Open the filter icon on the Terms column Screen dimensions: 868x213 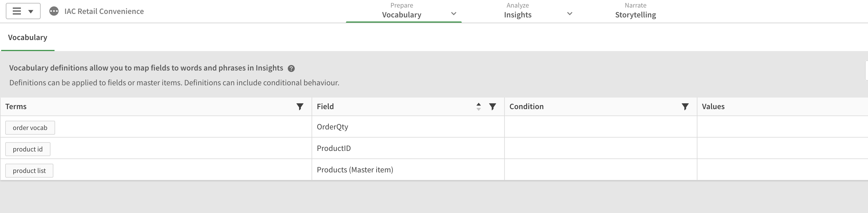pyautogui.click(x=300, y=106)
